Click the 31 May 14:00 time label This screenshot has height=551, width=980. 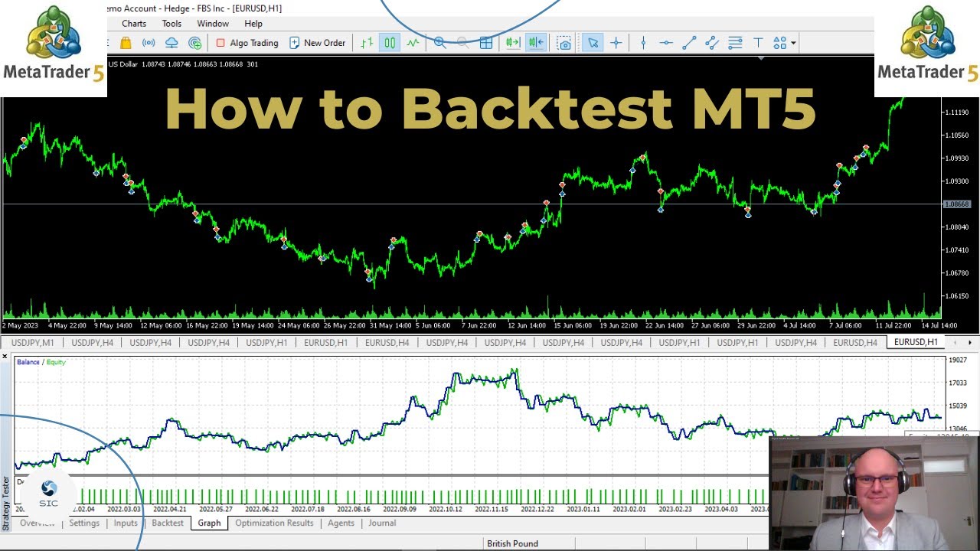coord(391,325)
